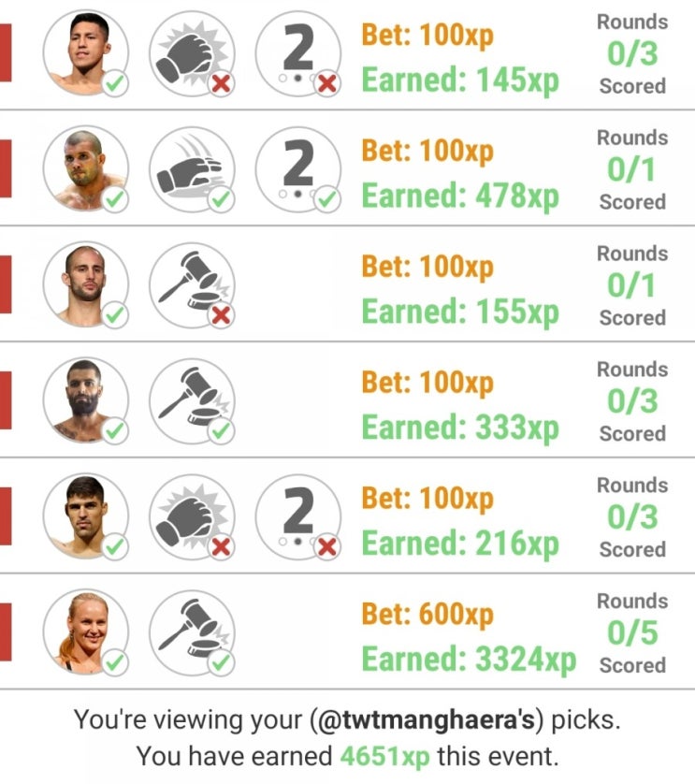Open Rounds 0/3 Scored in the 145xp row

632,54
